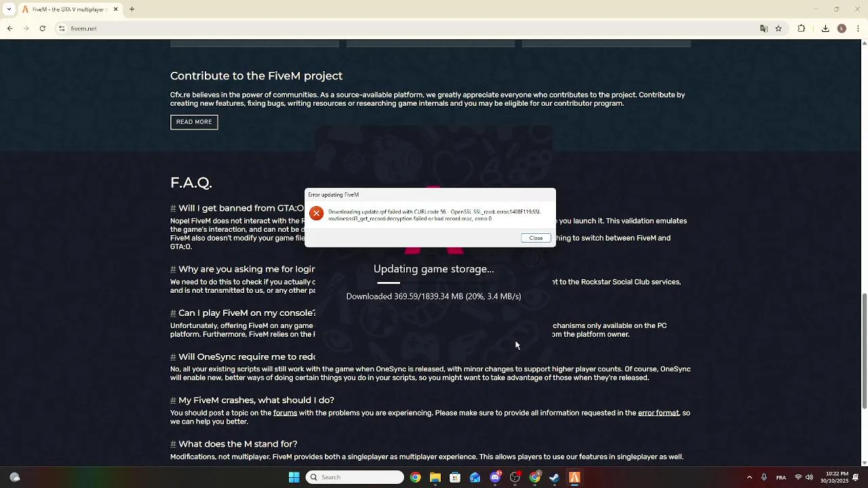This screenshot has height=488, width=868.
Task: Open File Explorer from the taskbar
Action: [x=435, y=477]
